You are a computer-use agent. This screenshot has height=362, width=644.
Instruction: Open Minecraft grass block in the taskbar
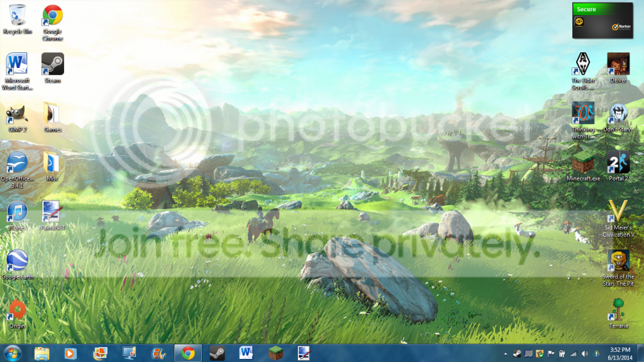pyautogui.click(x=275, y=353)
